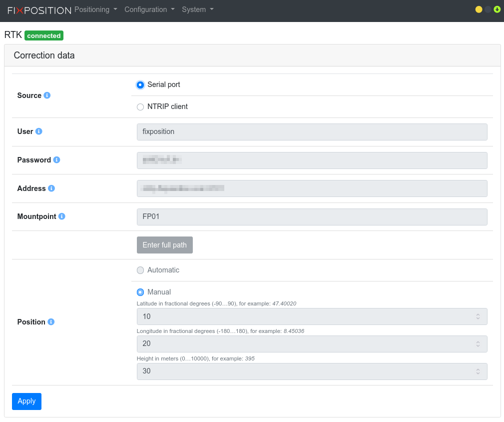Click the info icon next to User
The height and width of the screenshot is (422, 504).
[39, 131]
